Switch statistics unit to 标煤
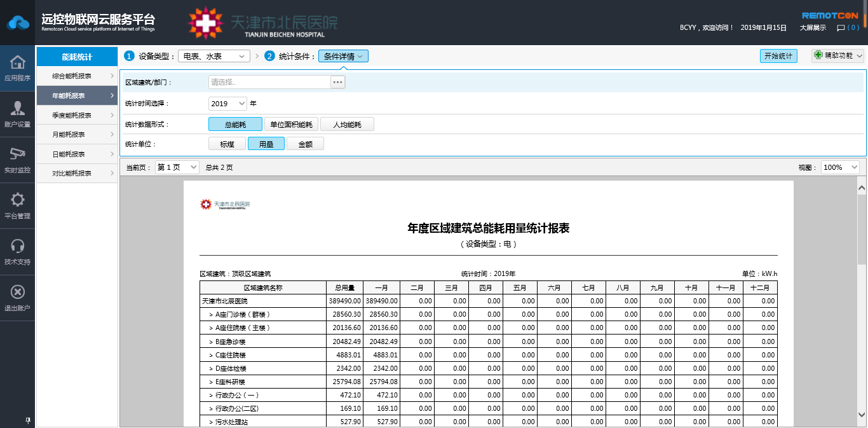868x428 pixels. pyautogui.click(x=227, y=144)
